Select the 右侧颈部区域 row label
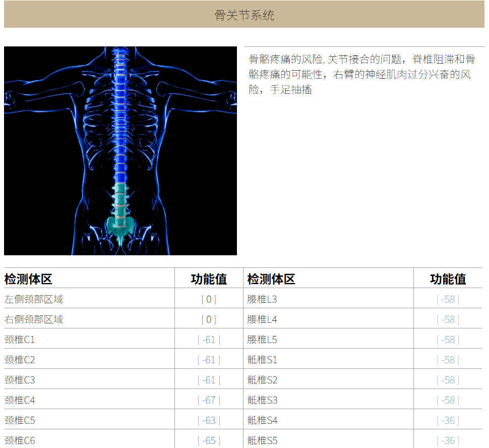The width and height of the screenshot is (489, 448). click(34, 319)
